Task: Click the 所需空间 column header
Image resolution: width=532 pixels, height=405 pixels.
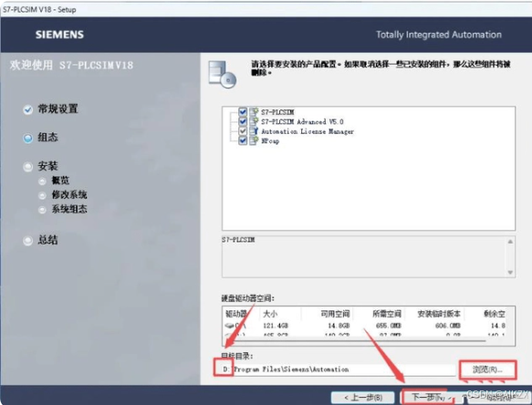Action: point(387,314)
